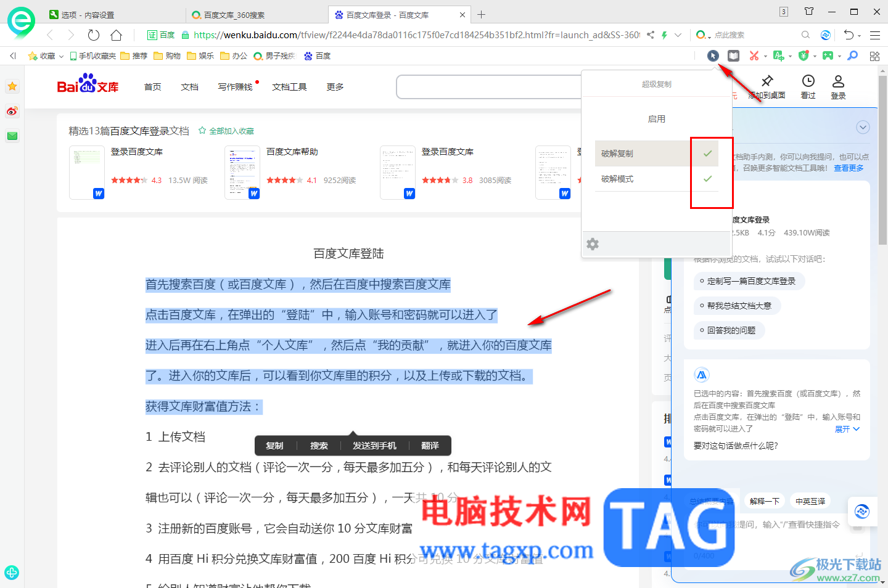Share the page using the share icon
Viewport: 888px width, 588px height.
pyautogui.click(x=651, y=35)
